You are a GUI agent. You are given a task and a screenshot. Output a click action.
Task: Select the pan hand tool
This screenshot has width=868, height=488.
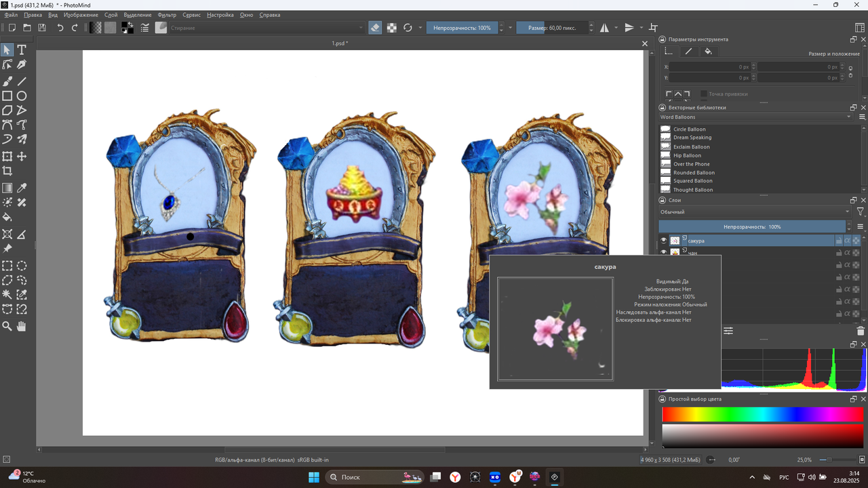click(22, 326)
